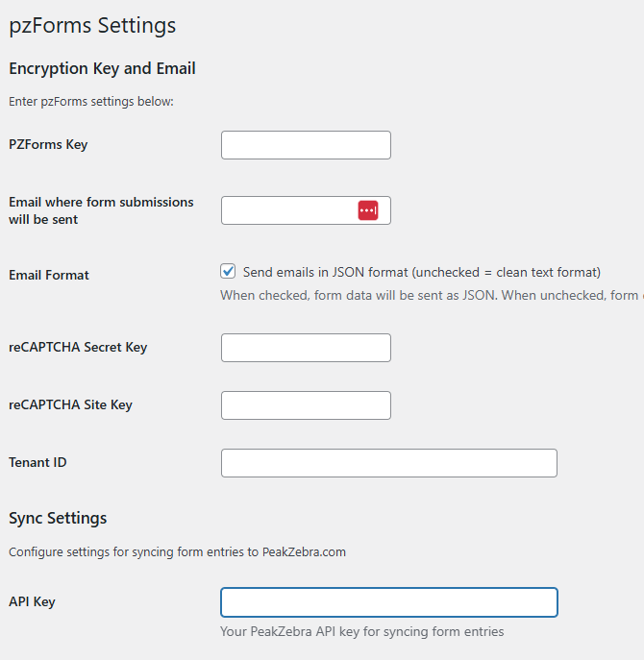The image size is (644, 660).
Task: Uncheck the Send emails in JSON format checkbox
Action: pyautogui.click(x=228, y=272)
